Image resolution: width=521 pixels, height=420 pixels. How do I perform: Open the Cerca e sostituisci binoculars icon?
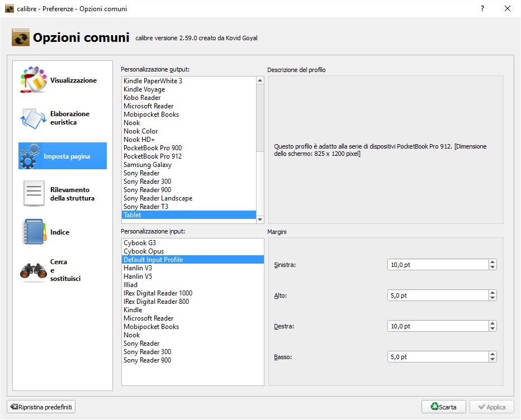point(34,270)
